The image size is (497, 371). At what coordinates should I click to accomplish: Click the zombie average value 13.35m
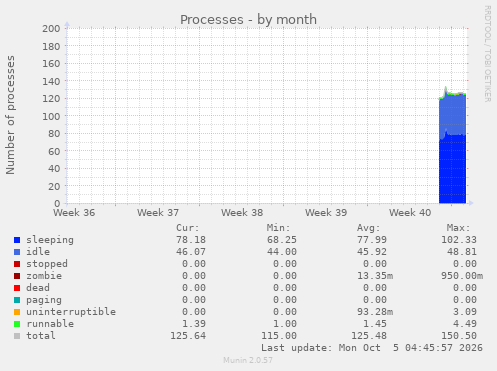click(375, 276)
